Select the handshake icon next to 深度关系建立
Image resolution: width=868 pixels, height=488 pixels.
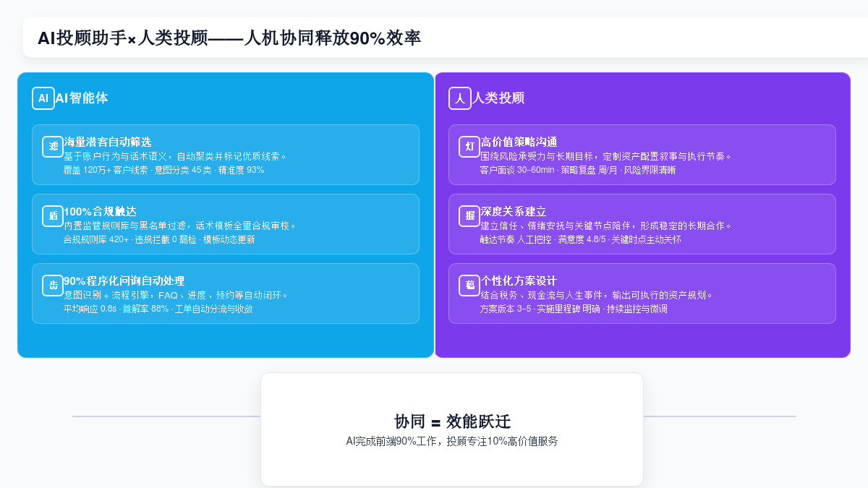click(469, 216)
